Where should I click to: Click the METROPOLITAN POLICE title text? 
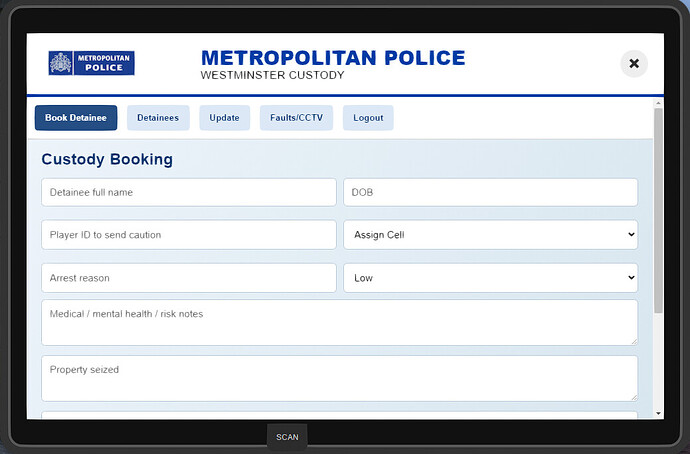point(333,58)
